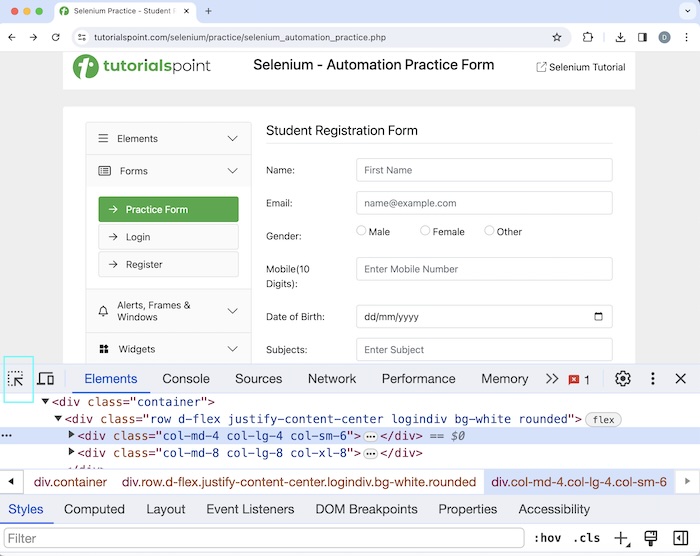Open DevTools settings gear
700x556 pixels.
[x=622, y=379]
